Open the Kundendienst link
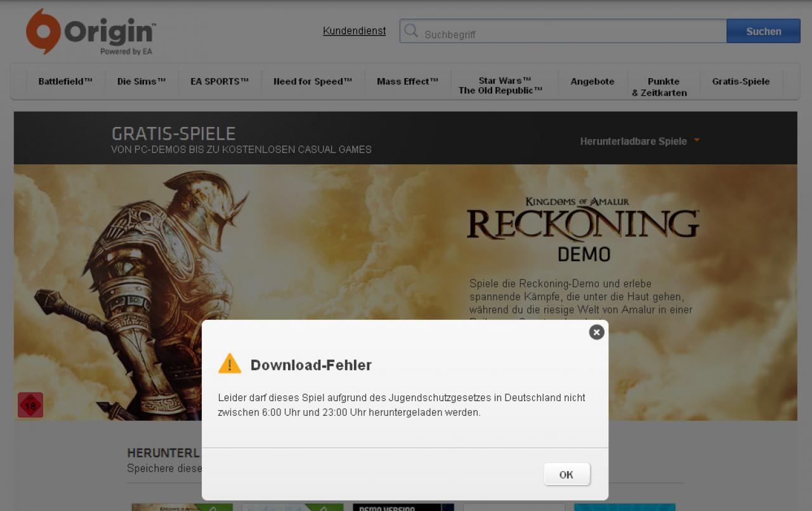 [x=354, y=30]
